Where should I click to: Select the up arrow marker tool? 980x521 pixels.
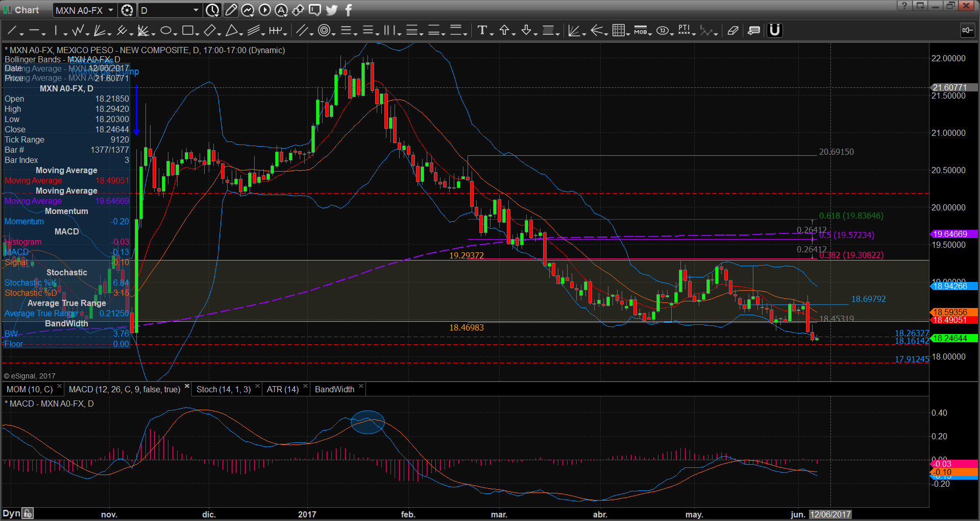coord(504,31)
